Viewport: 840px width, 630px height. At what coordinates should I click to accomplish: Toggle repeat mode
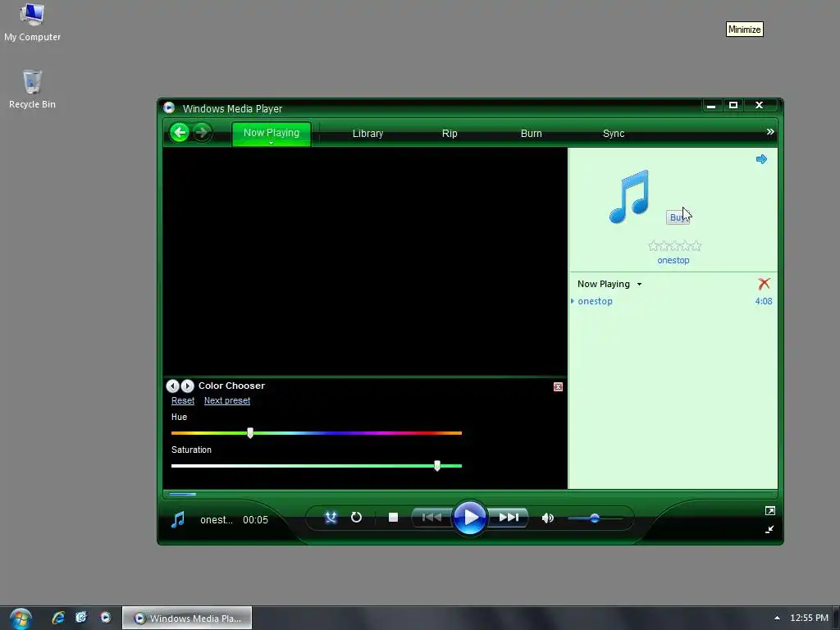356,518
